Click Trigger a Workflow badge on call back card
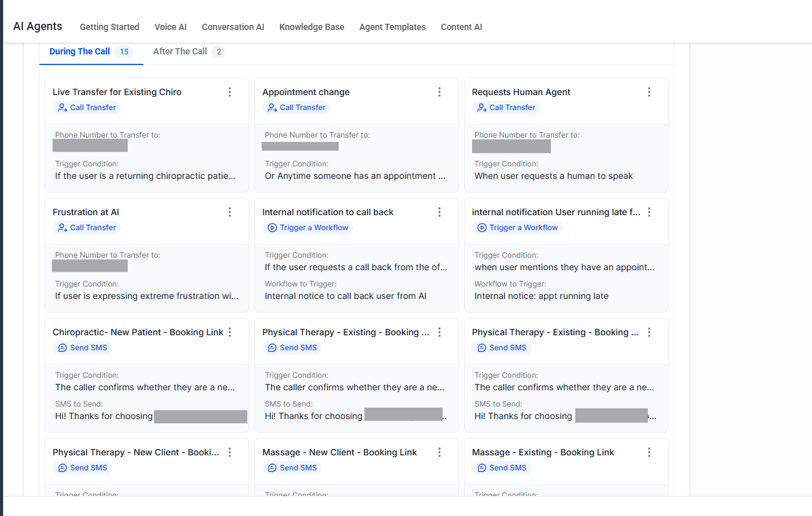Viewport: 812px width, 516px height. pyautogui.click(x=308, y=228)
